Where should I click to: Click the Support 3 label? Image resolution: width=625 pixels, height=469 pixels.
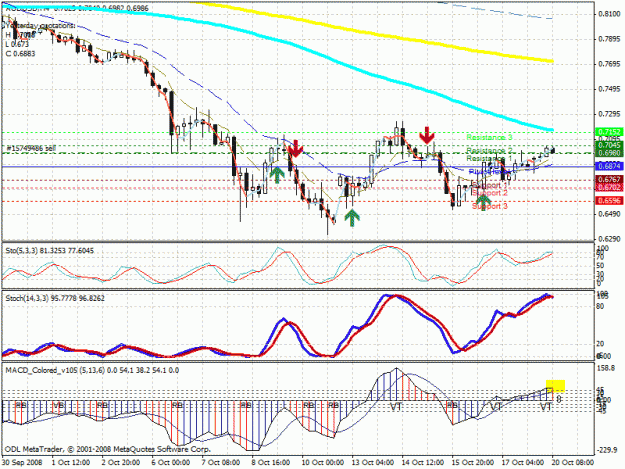[489, 206]
